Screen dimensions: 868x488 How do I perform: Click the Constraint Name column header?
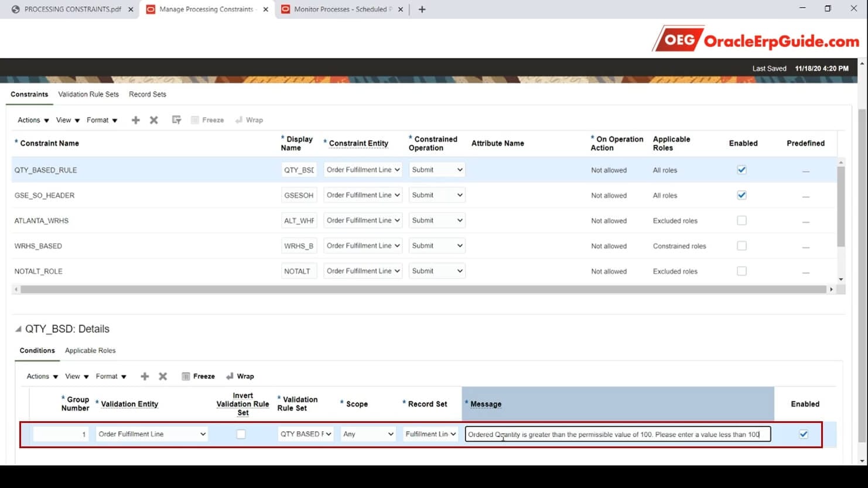(49, 143)
